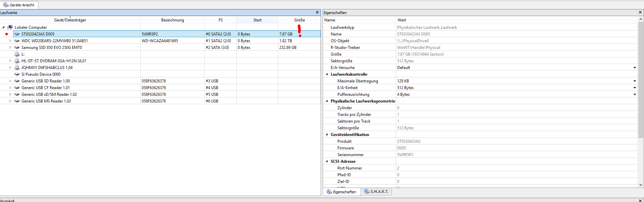The height and width of the screenshot is (202, 644).
Task: Click the Generic USB MS Reader icon
Action: tap(17, 101)
